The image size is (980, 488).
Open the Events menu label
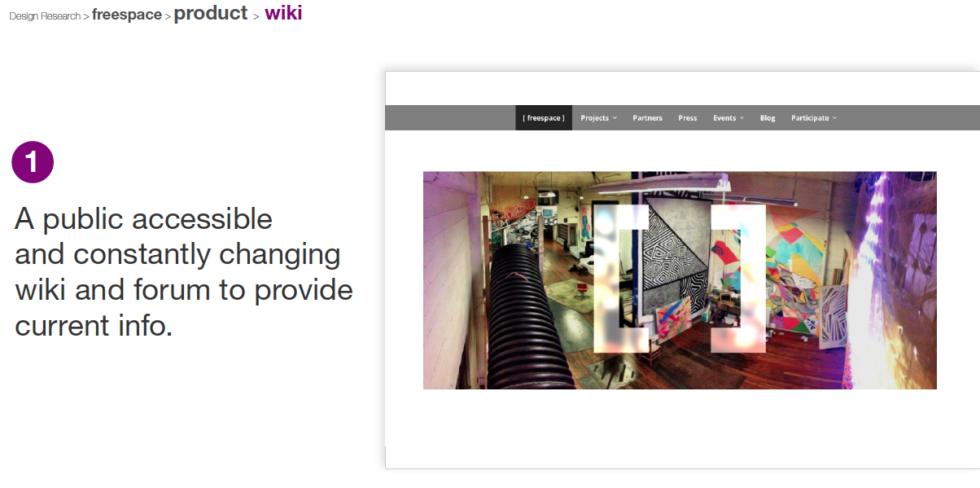point(724,118)
